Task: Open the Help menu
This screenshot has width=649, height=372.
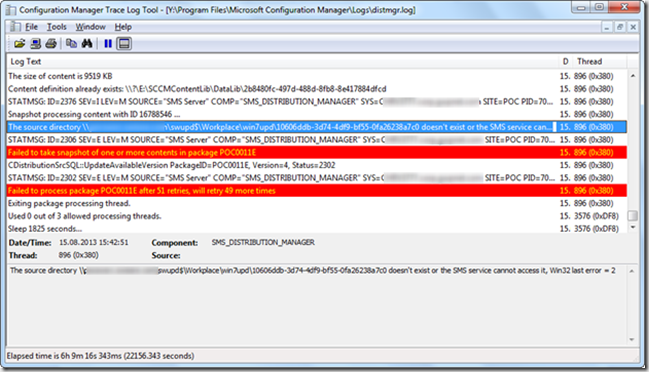Action: (123, 27)
